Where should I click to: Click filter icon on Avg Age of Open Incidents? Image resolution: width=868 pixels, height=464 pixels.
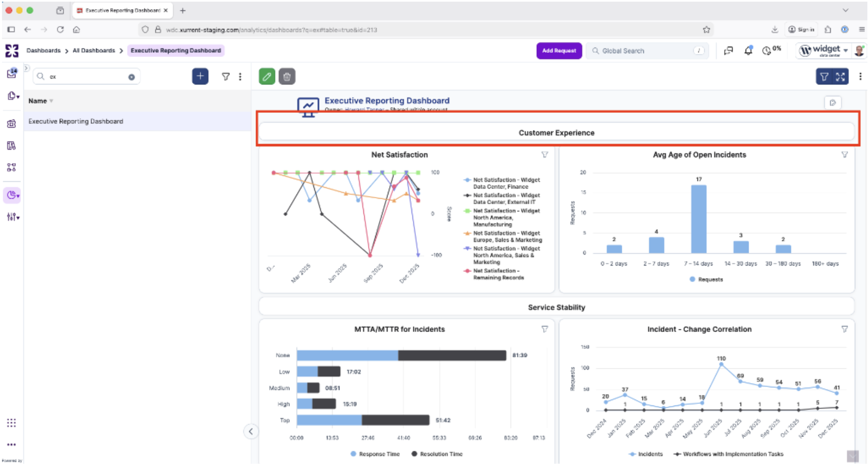pyautogui.click(x=844, y=155)
